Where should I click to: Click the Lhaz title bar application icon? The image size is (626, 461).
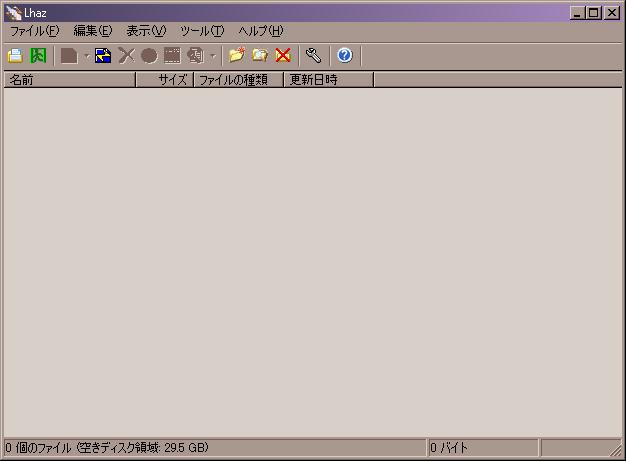(x=14, y=13)
